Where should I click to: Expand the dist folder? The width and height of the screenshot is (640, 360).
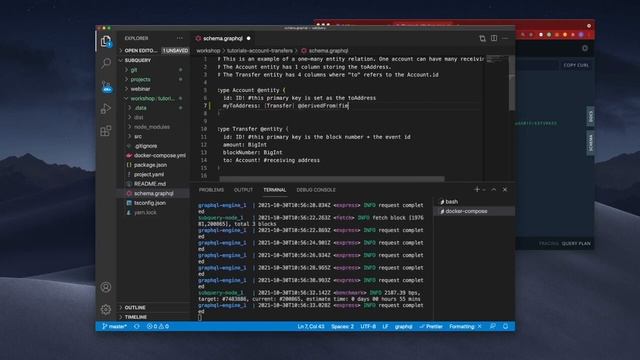[x=153, y=117]
